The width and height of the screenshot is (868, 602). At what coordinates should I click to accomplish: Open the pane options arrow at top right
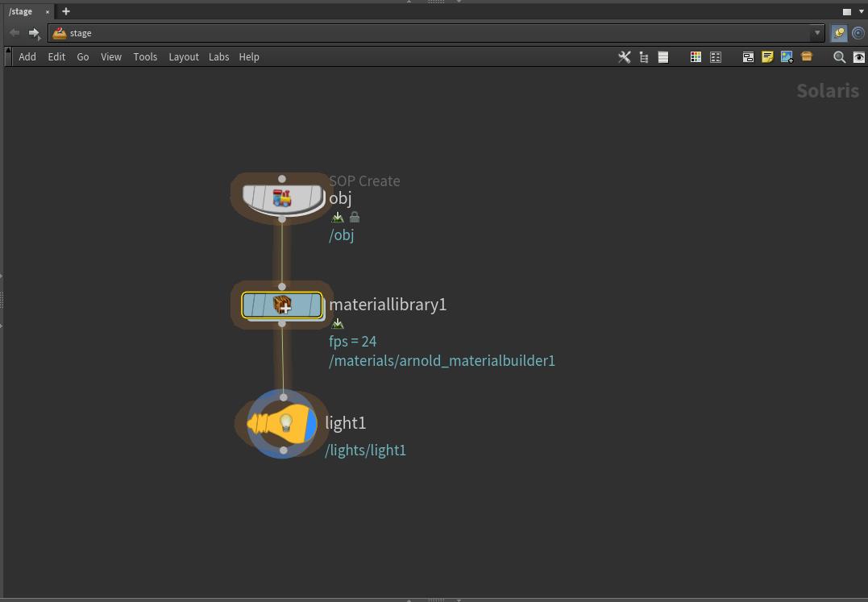pyautogui.click(x=860, y=11)
